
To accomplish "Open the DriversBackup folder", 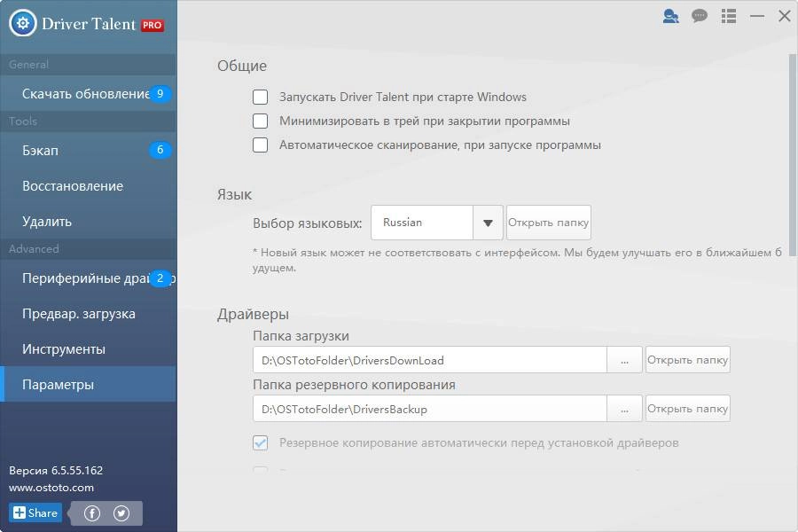I will click(x=687, y=409).
